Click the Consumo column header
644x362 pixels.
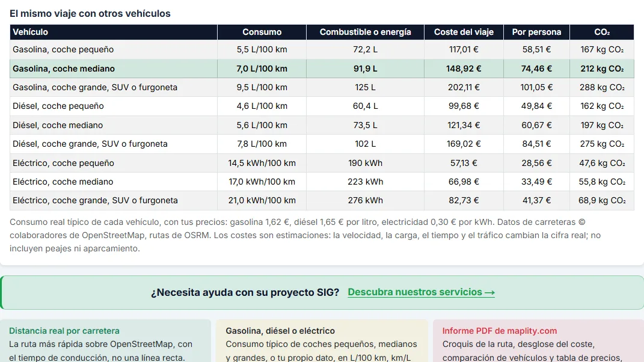click(x=262, y=32)
